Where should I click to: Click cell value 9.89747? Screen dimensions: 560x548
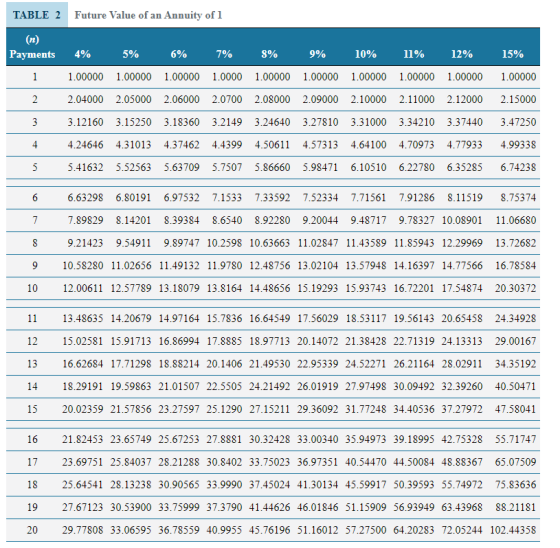pos(181,243)
